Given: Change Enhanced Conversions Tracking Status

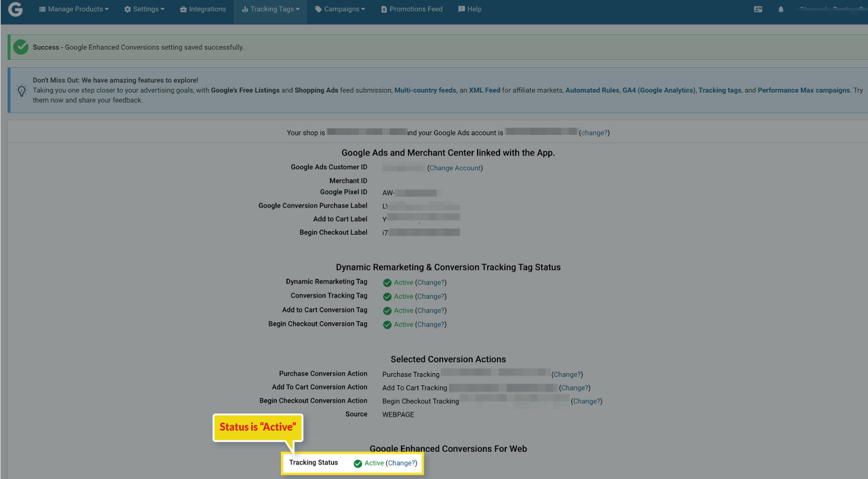Looking at the screenshot, I should (x=401, y=463).
